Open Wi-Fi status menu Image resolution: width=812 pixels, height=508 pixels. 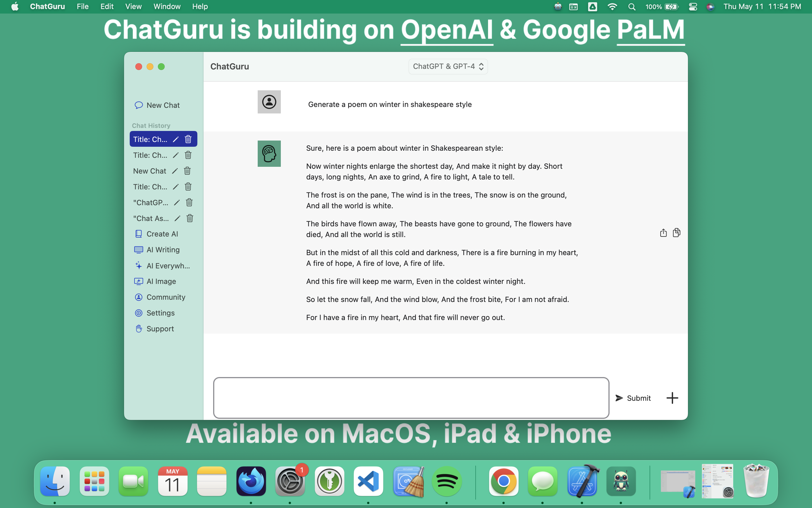click(612, 7)
